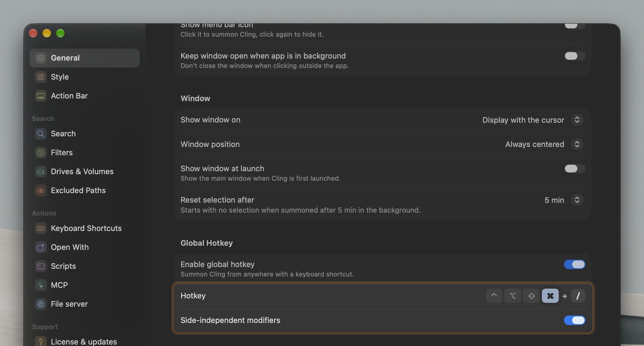644x346 pixels.
Task: Click the Action Bar icon
Action: click(x=41, y=96)
